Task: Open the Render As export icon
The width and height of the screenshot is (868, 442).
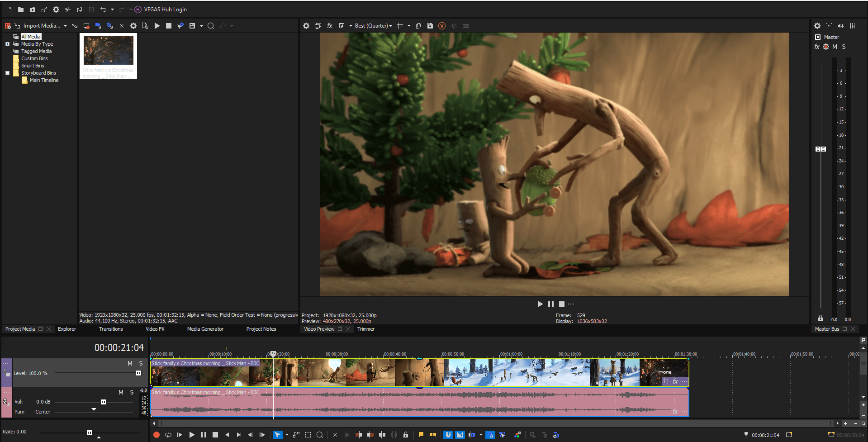Action: click(x=44, y=10)
